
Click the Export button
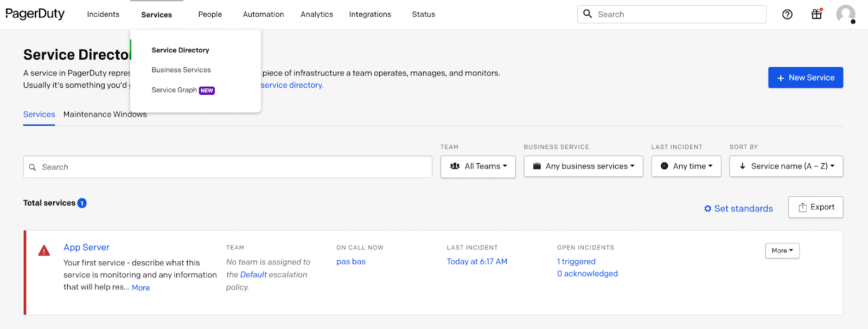816,207
